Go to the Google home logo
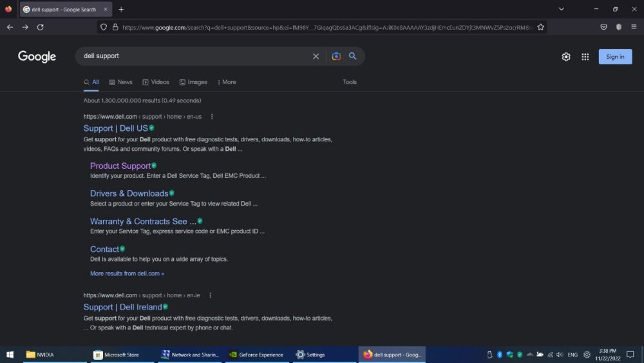 coord(37,56)
